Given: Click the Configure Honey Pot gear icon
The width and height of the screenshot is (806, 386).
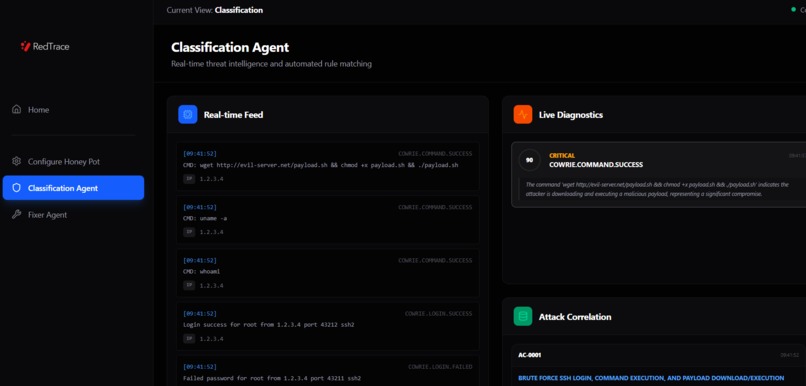Looking at the screenshot, I should click(x=16, y=161).
